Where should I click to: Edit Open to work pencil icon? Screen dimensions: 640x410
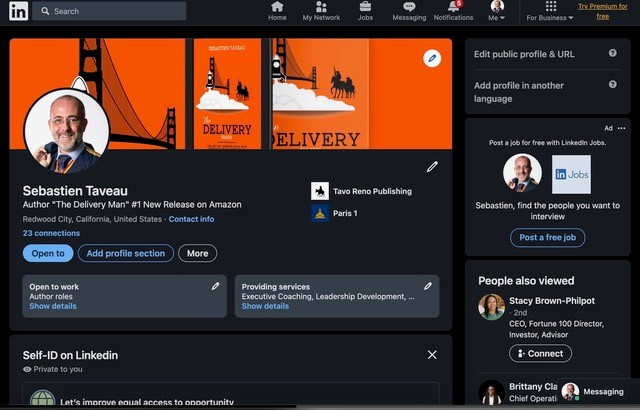pos(215,286)
